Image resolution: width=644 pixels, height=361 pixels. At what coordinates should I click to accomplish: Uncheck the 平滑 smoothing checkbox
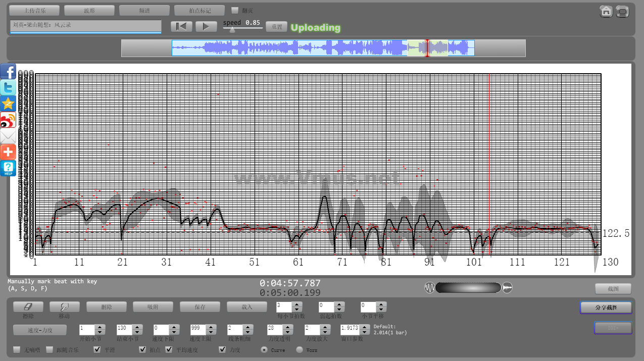point(97,349)
